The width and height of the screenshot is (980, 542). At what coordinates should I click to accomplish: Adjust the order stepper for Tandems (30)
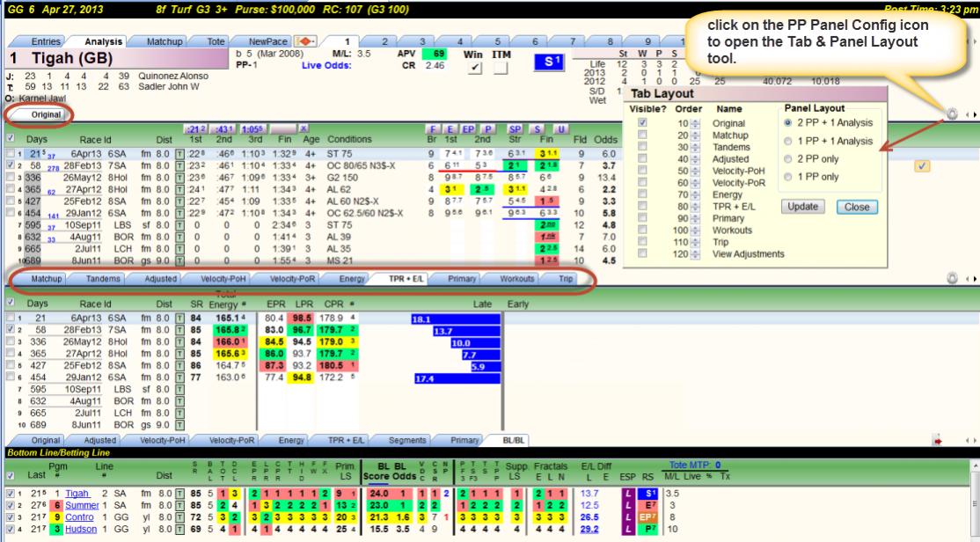[x=695, y=148]
